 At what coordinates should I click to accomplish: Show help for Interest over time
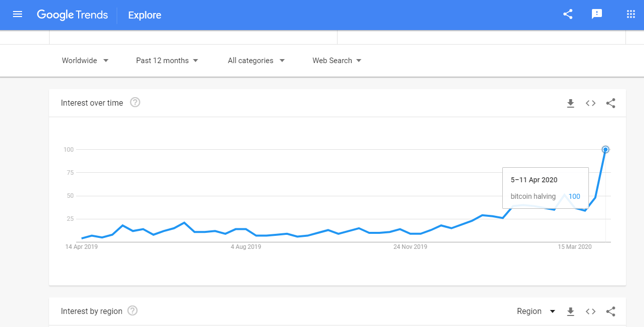[135, 103]
